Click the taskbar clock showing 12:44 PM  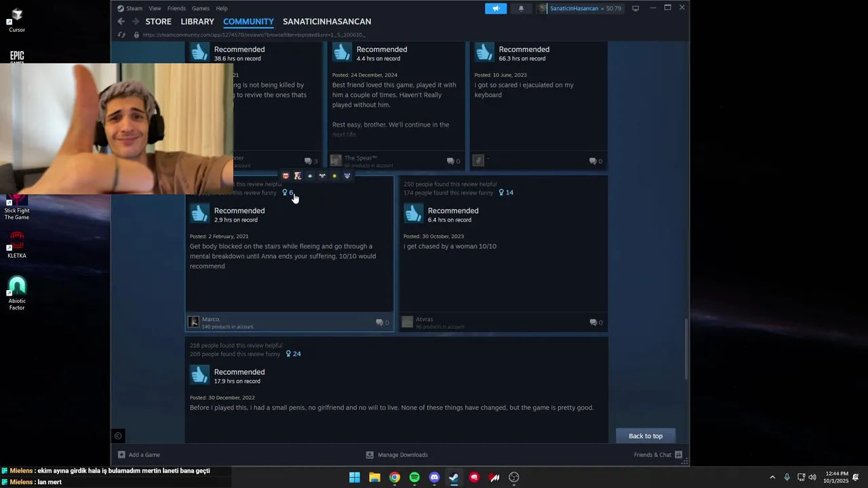pyautogui.click(x=835, y=477)
